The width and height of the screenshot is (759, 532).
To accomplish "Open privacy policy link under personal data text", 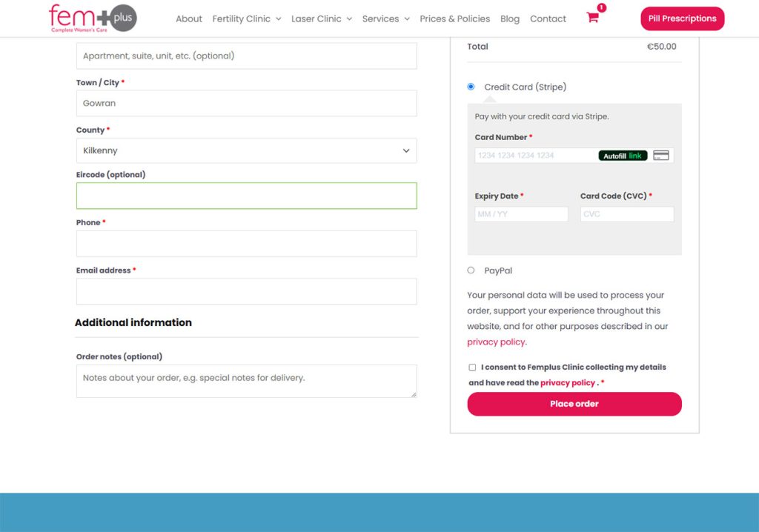I will click(x=496, y=342).
